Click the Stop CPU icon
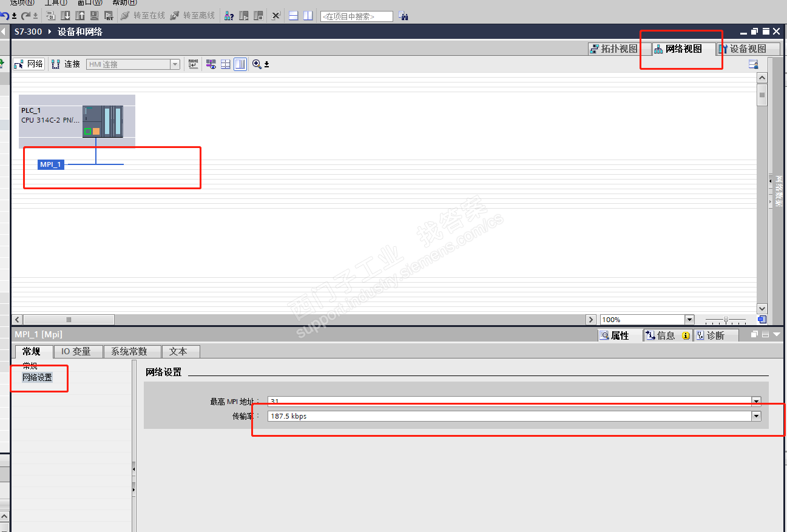 click(x=258, y=16)
